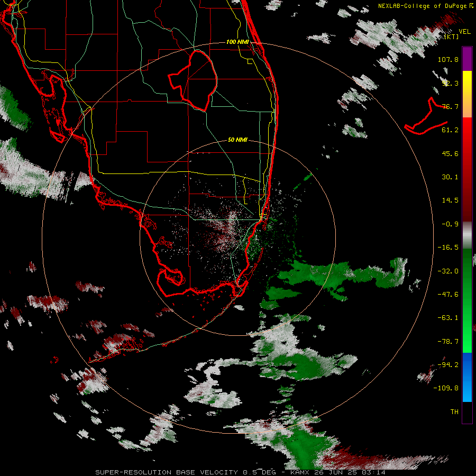Screen dimensions: 476x476
Task: Click the -63.1 velocity scale value
Action: tap(448, 318)
